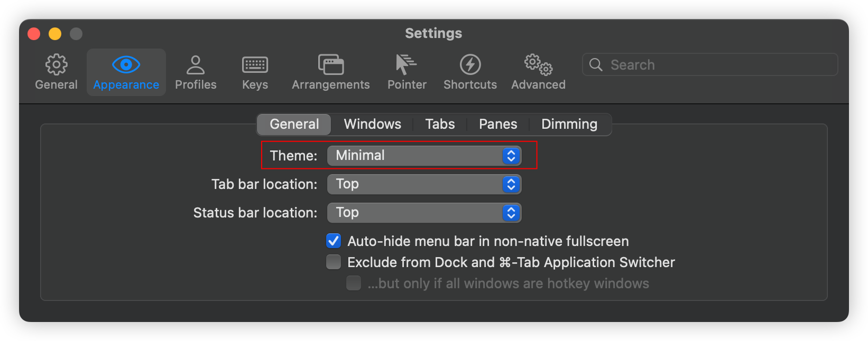Switch to the Panes tab

click(x=498, y=125)
